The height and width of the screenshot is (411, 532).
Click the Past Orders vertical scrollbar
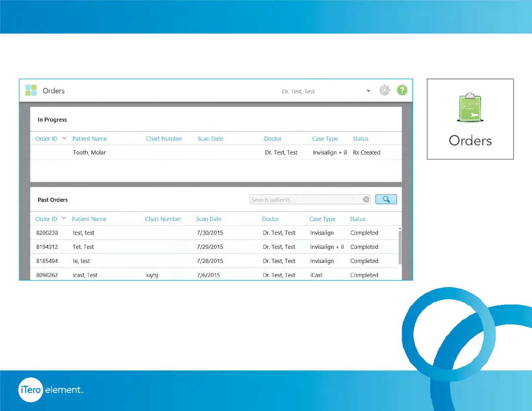click(400, 247)
